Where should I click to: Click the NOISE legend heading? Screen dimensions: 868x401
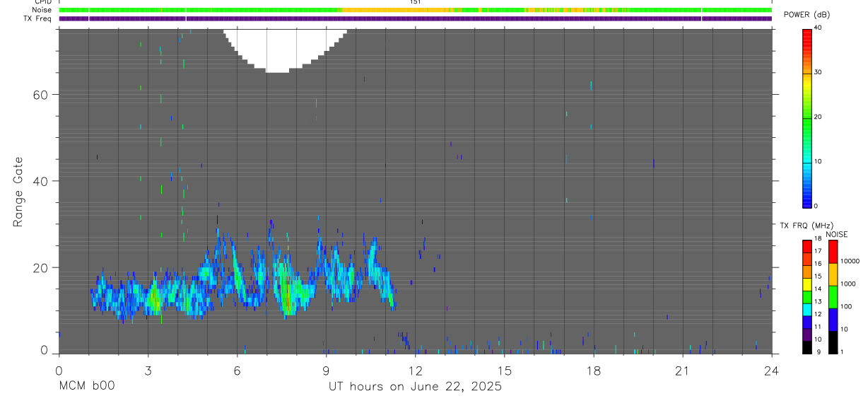click(x=837, y=234)
